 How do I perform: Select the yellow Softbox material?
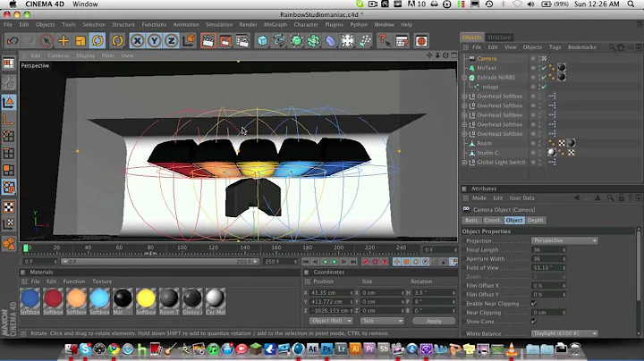coord(146,301)
